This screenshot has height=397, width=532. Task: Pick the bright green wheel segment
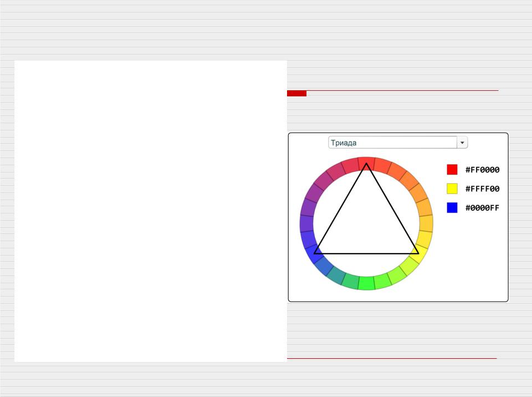[366, 283]
